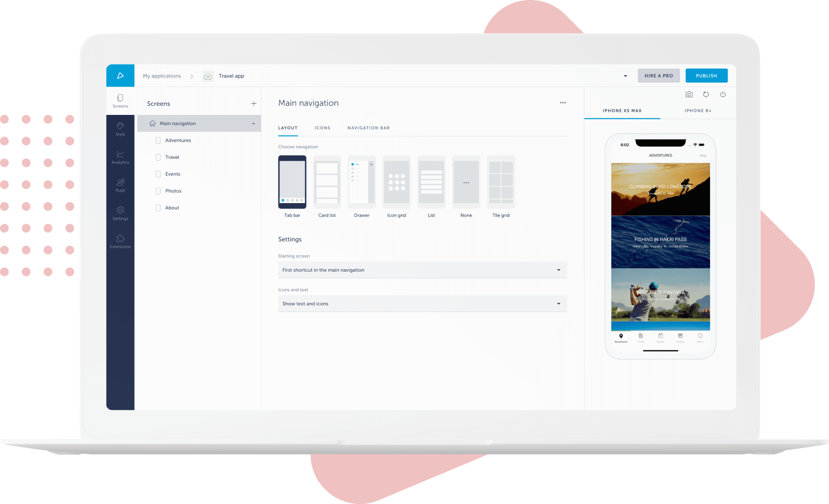The image size is (829, 504).
Task: Click the Photos page icon in Screens list
Action: click(x=158, y=191)
